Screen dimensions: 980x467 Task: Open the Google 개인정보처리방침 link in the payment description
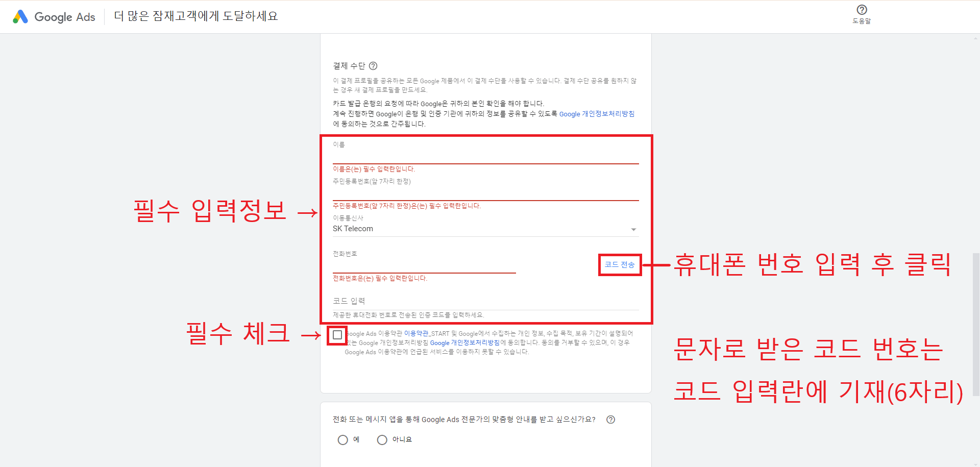click(596, 114)
